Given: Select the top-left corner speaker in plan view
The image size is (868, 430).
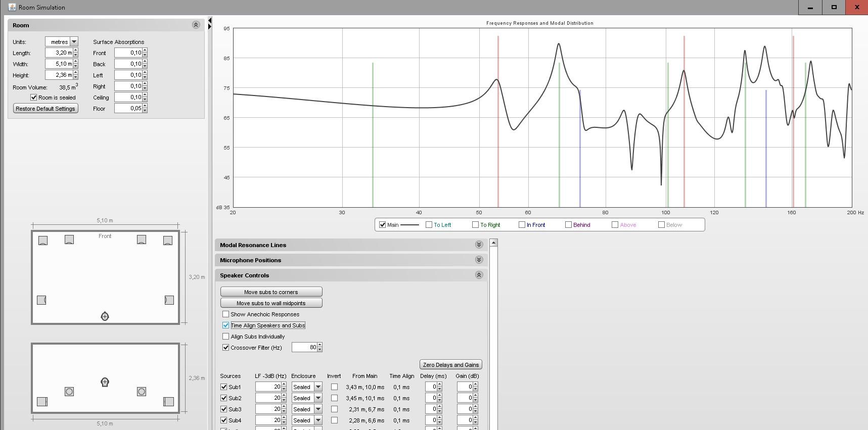Looking at the screenshot, I should tap(43, 241).
